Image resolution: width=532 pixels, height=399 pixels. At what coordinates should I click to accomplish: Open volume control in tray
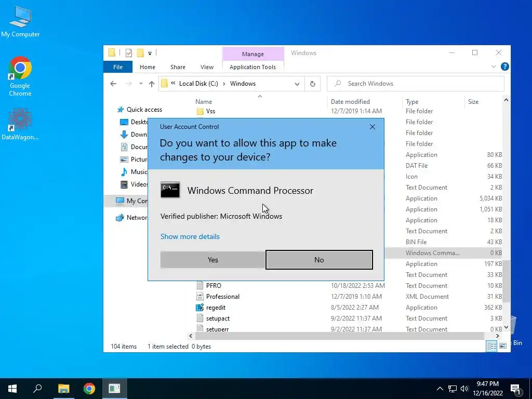pos(464,389)
